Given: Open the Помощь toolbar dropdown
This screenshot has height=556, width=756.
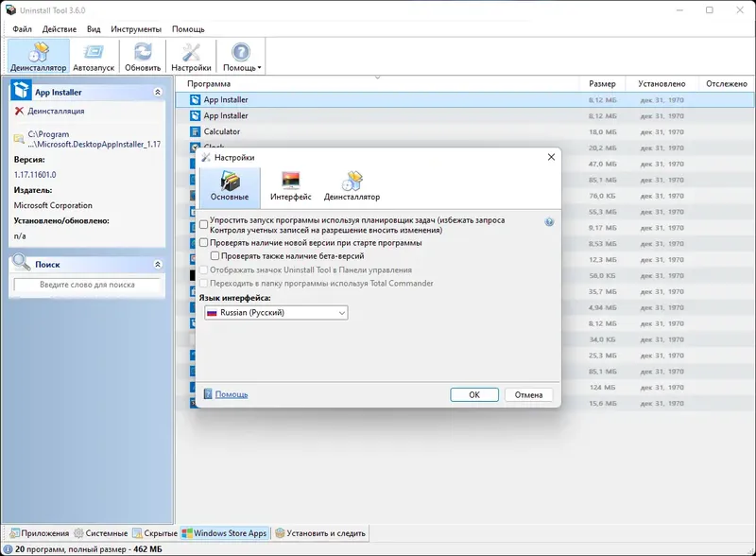Looking at the screenshot, I should 241,57.
